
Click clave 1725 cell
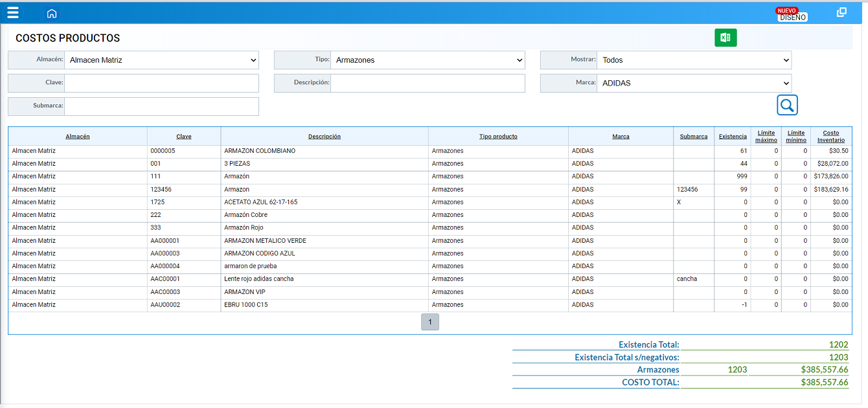pyautogui.click(x=157, y=202)
